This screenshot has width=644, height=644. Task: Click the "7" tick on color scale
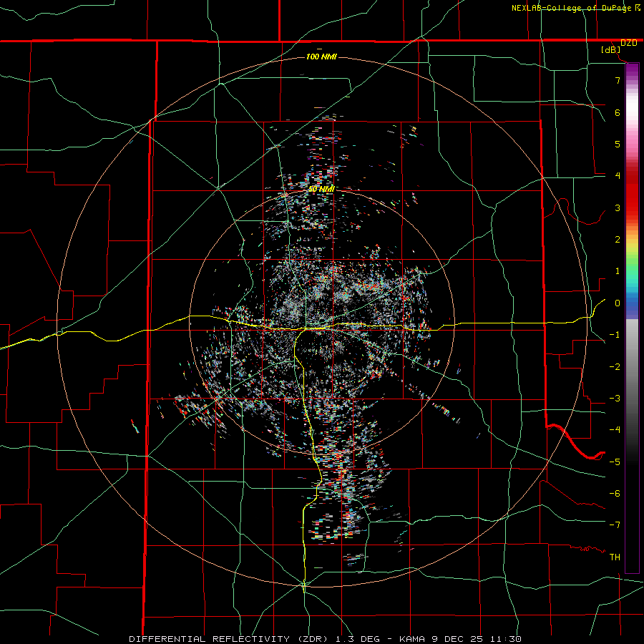[618, 80]
